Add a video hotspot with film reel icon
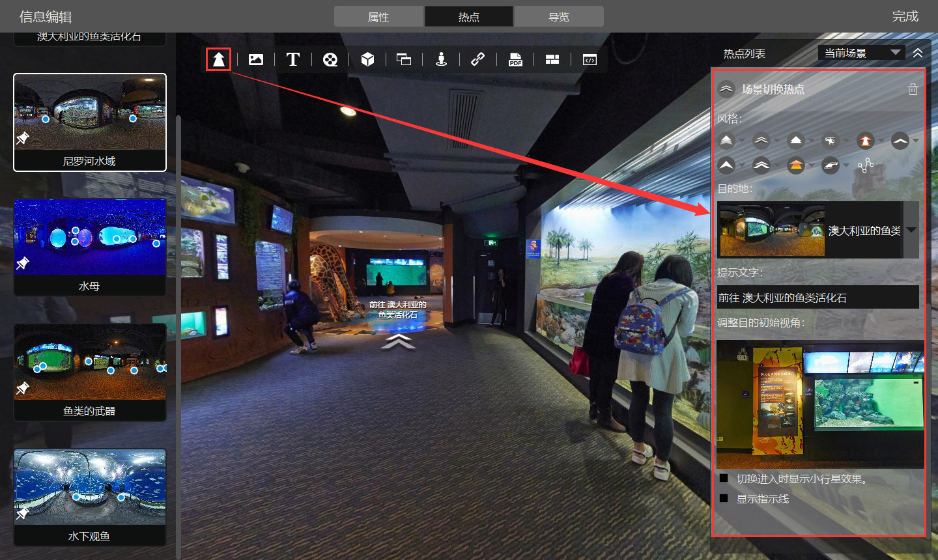The image size is (938, 560). (330, 60)
